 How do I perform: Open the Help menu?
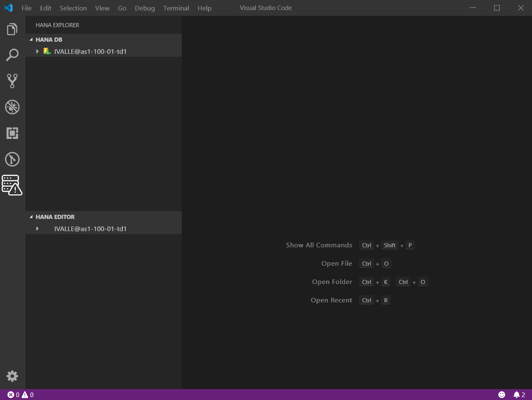click(x=204, y=8)
